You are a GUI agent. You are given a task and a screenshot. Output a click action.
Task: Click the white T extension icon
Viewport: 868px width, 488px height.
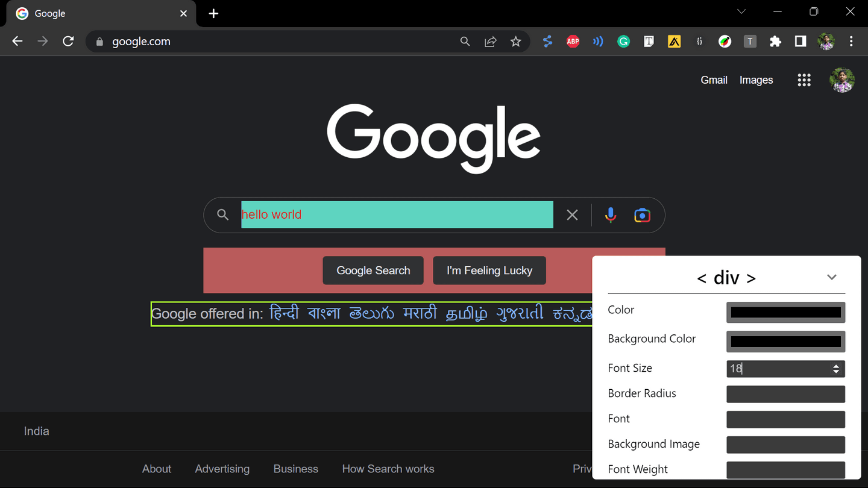point(649,42)
